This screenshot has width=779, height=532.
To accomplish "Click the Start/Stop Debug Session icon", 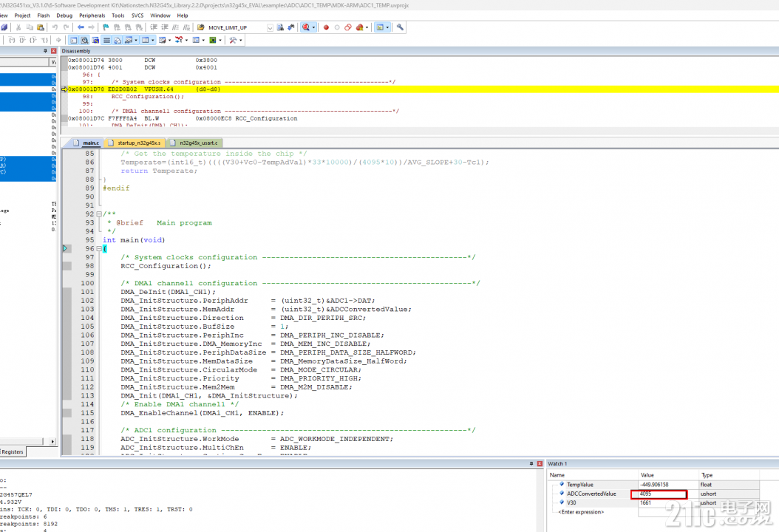I will [305, 27].
